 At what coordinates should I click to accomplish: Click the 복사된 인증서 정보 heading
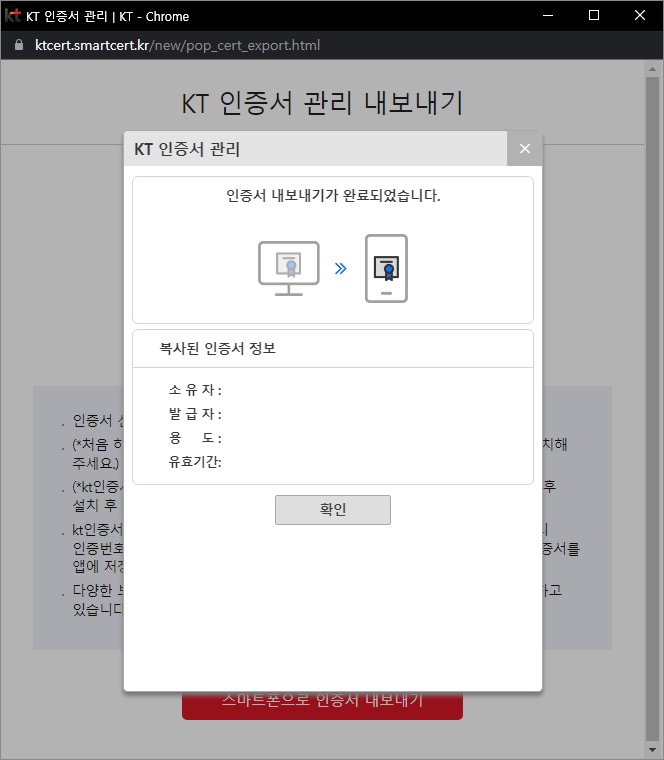[x=218, y=348]
